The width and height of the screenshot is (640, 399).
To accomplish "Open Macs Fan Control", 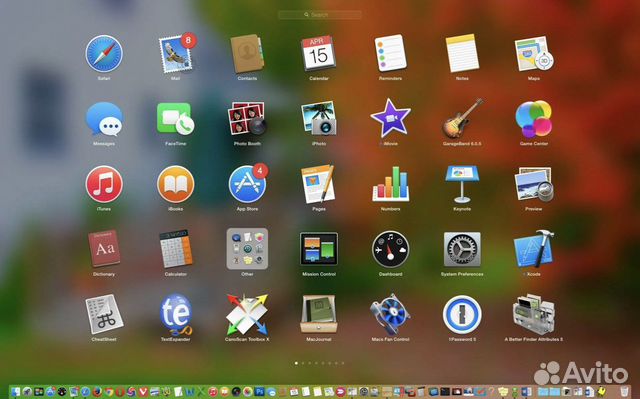I will pos(391,314).
